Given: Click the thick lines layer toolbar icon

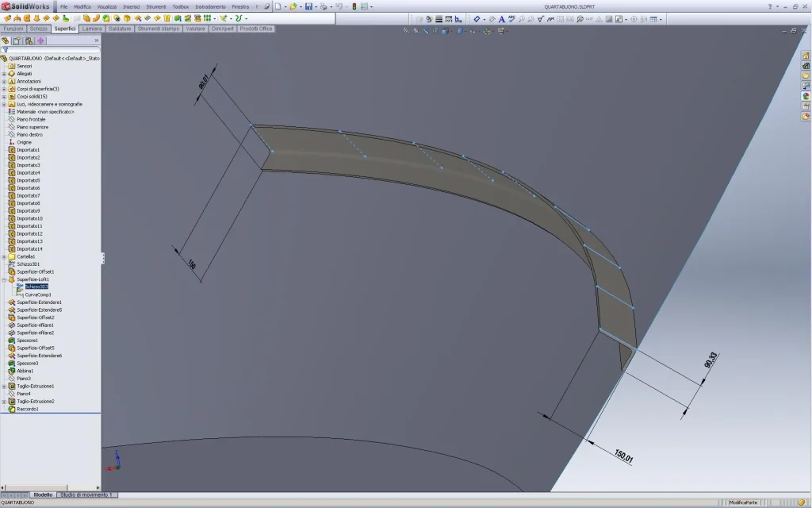Looking at the screenshot, I should tap(439, 19).
